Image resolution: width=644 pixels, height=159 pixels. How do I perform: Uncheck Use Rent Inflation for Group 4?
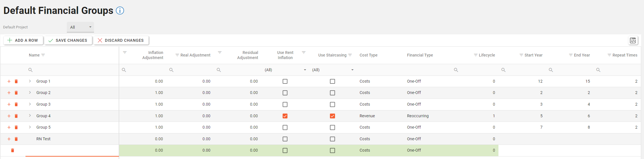point(285,116)
